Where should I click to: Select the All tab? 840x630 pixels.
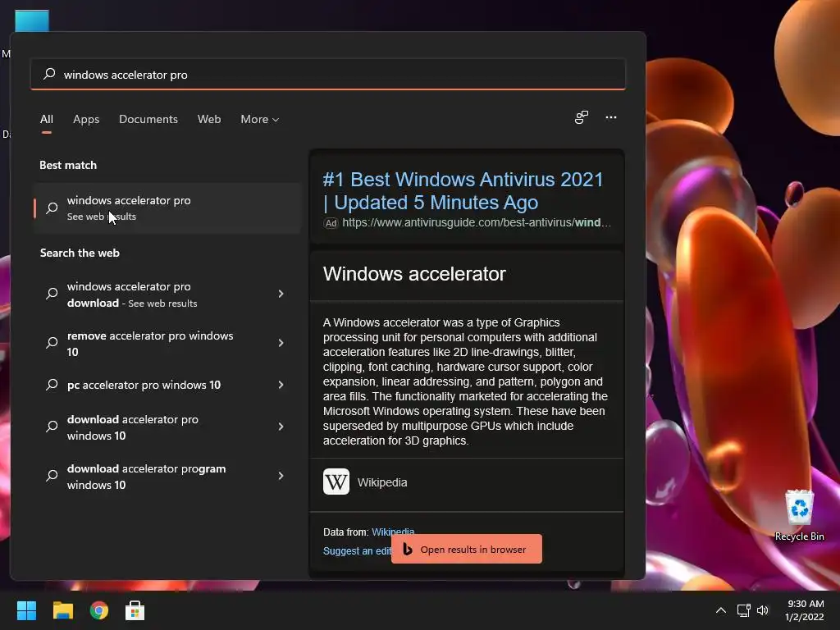point(47,120)
